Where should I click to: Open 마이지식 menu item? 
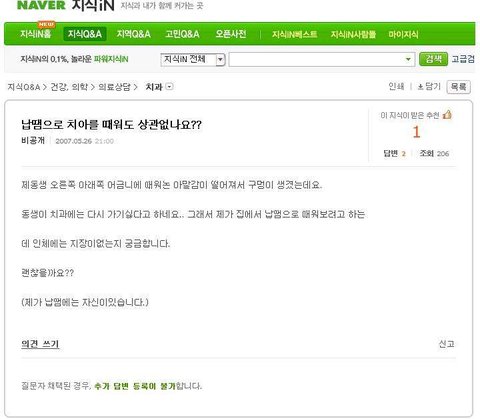[403, 34]
